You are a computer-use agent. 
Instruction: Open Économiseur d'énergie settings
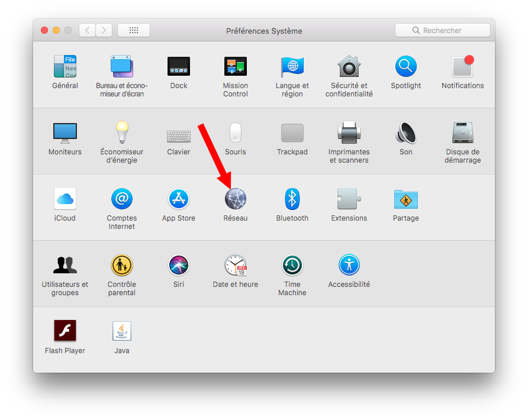point(122,132)
